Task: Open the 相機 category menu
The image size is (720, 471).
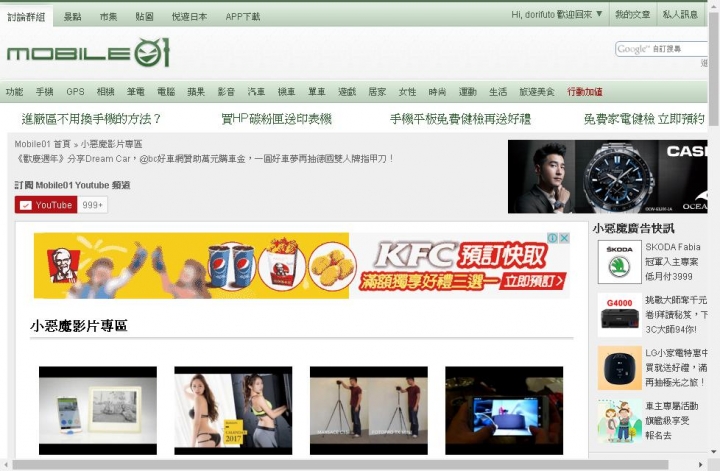Action: coord(105,92)
